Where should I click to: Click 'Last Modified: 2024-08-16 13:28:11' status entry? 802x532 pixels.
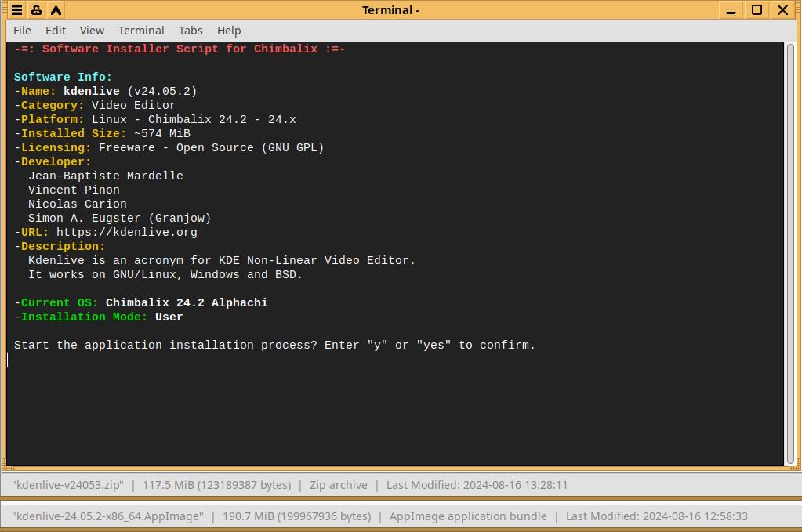coord(477,485)
